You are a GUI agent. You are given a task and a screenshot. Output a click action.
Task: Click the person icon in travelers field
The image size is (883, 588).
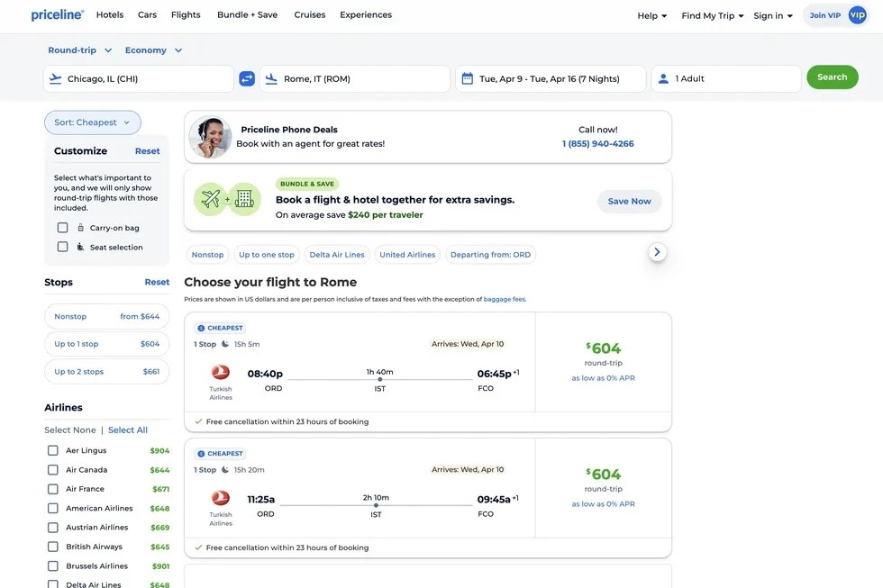click(x=663, y=78)
